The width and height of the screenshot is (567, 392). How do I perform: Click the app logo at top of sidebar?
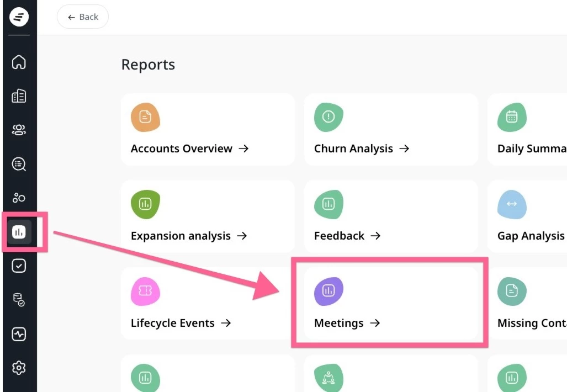[19, 17]
